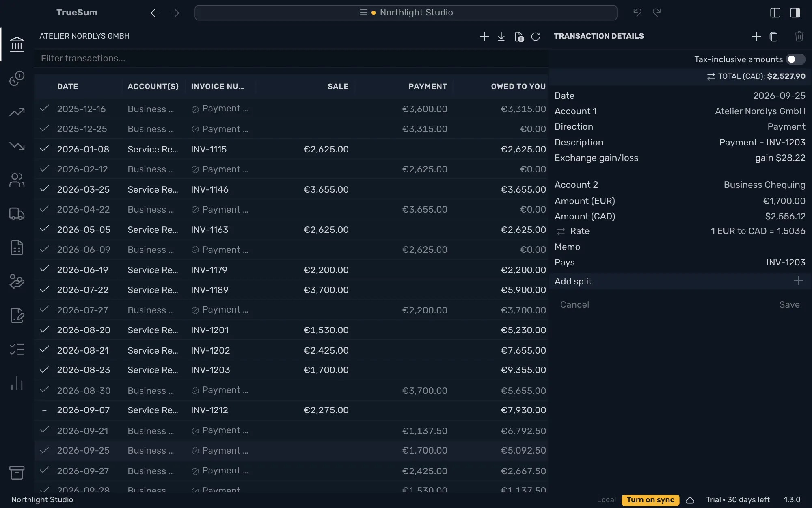This screenshot has width=812, height=508.
Task: Open the bar chart reports sidebar icon
Action: [x=17, y=383]
